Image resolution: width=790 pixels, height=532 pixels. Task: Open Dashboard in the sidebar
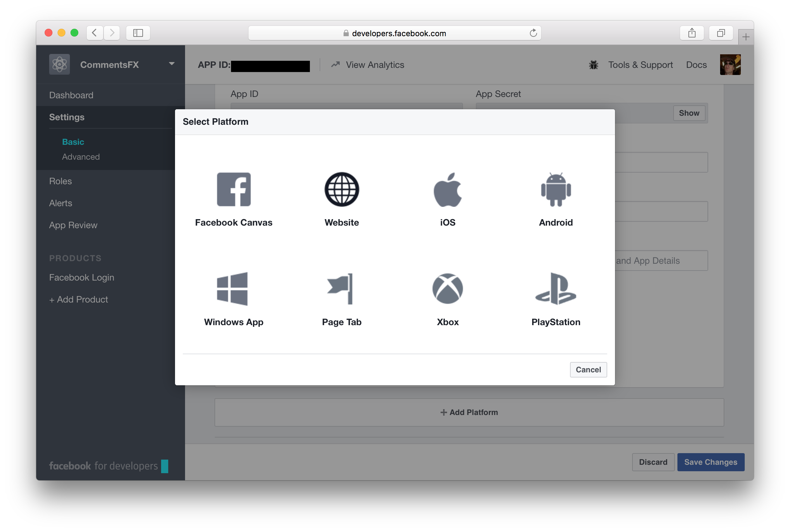[71, 95]
